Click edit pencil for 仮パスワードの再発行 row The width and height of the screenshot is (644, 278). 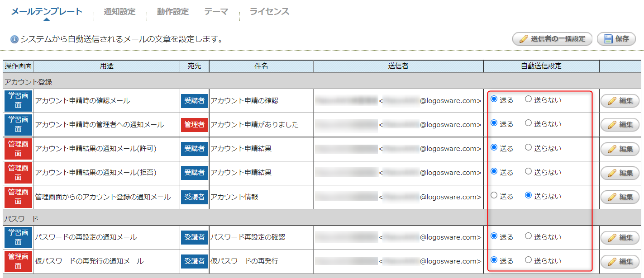tap(612, 261)
